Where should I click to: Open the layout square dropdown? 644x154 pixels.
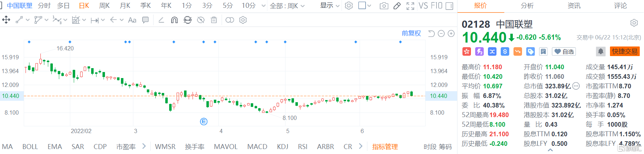click(x=365, y=6)
